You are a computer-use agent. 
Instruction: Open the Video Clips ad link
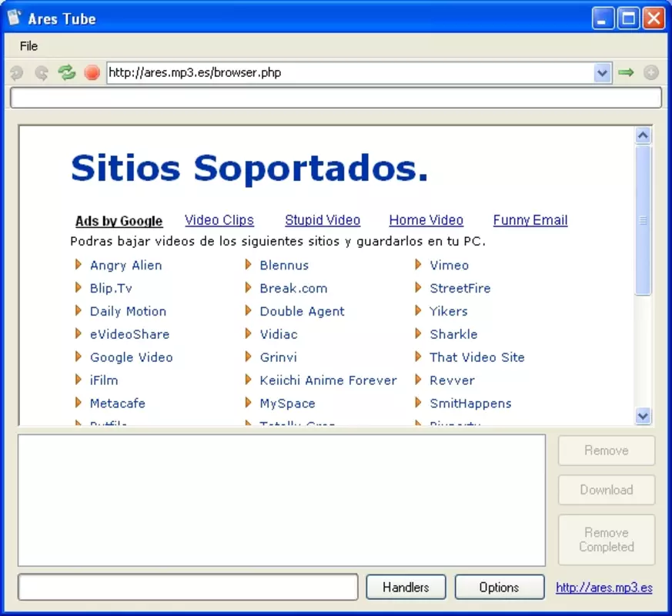tap(219, 220)
